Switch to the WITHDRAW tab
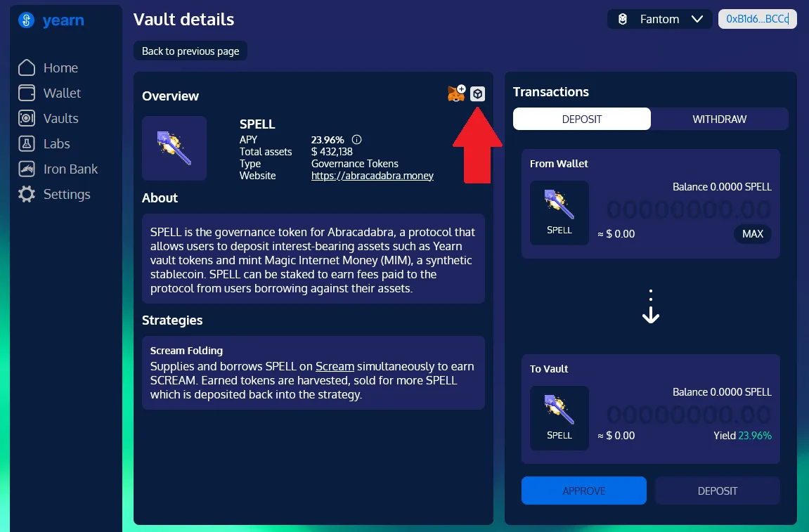 point(719,119)
